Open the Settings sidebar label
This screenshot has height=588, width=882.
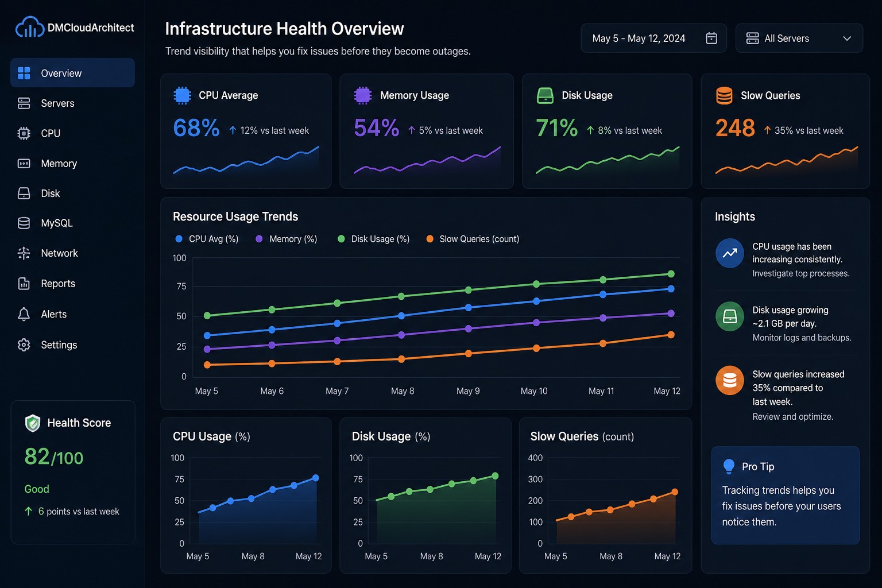pos(59,345)
